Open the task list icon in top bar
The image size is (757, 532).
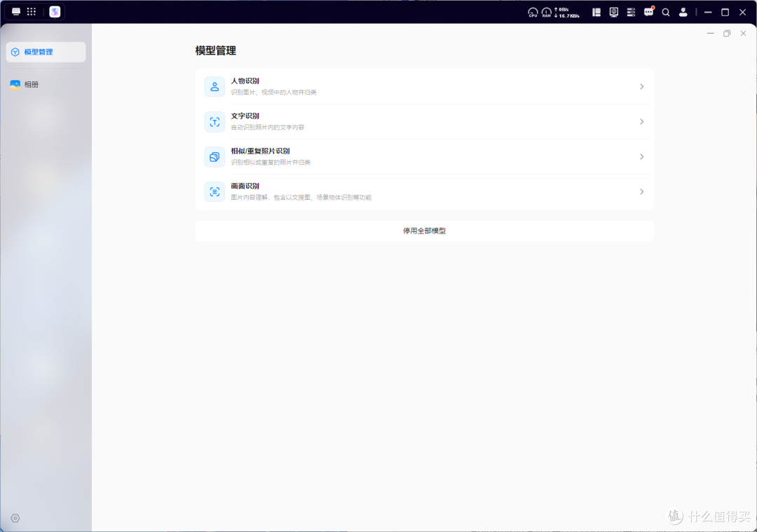tap(631, 13)
